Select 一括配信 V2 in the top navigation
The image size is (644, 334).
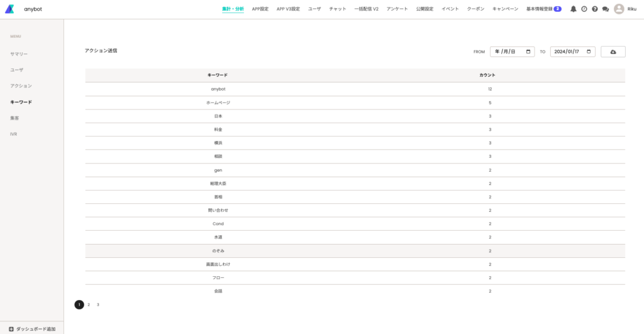367,9
